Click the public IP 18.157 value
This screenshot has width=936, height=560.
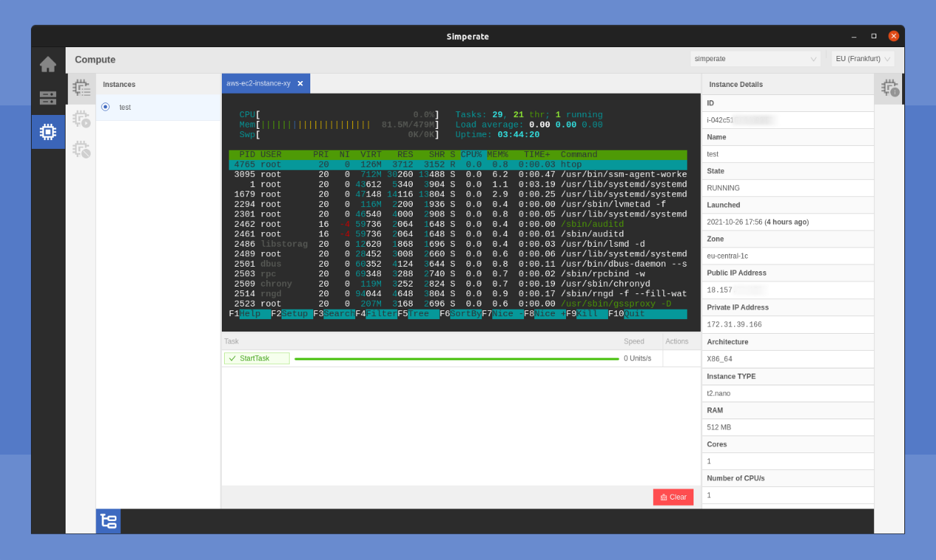coord(719,290)
